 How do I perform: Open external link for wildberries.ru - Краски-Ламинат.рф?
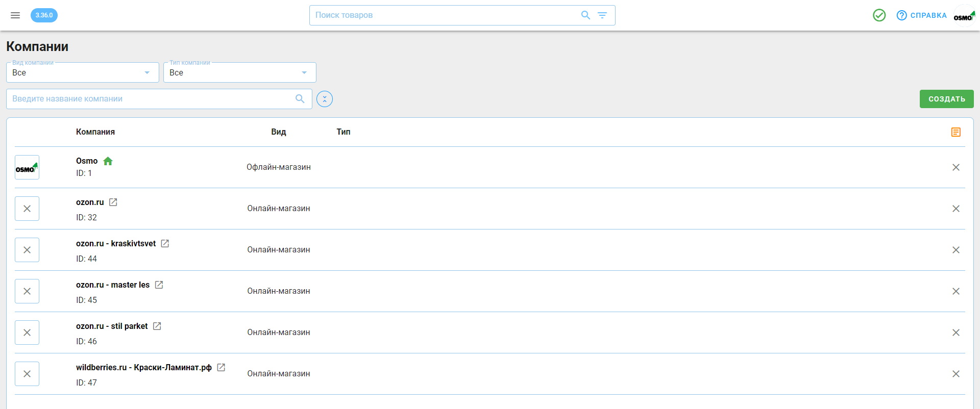point(221,368)
